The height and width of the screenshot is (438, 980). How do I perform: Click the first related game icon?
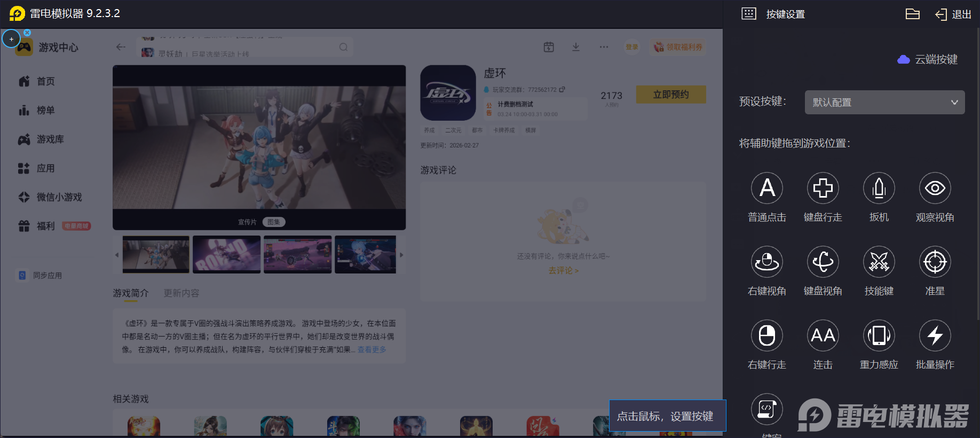(144, 427)
